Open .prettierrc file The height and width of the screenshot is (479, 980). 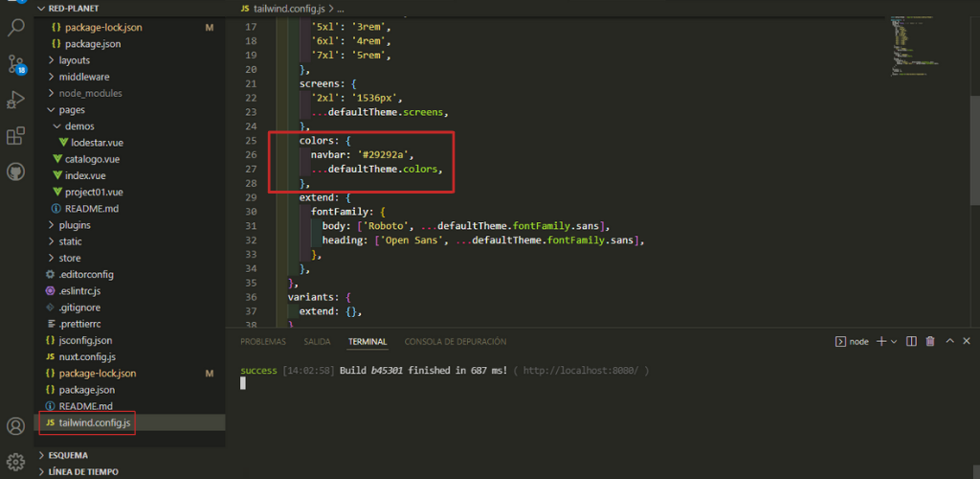pos(79,324)
